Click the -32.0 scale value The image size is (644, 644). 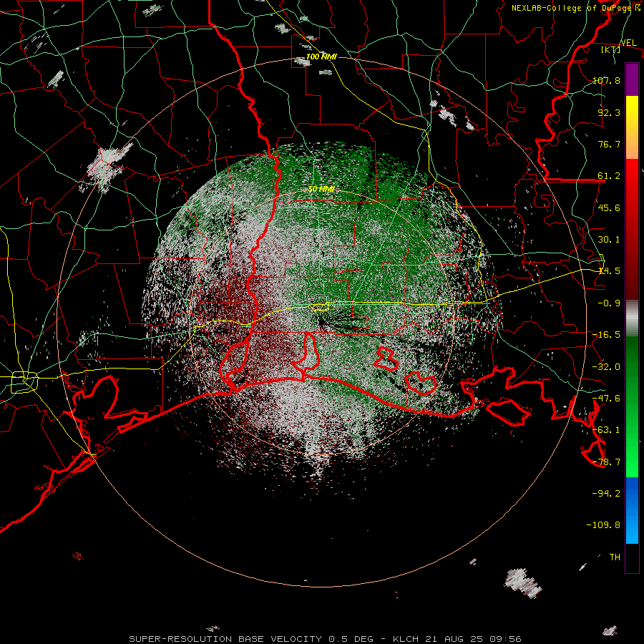click(606, 366)
